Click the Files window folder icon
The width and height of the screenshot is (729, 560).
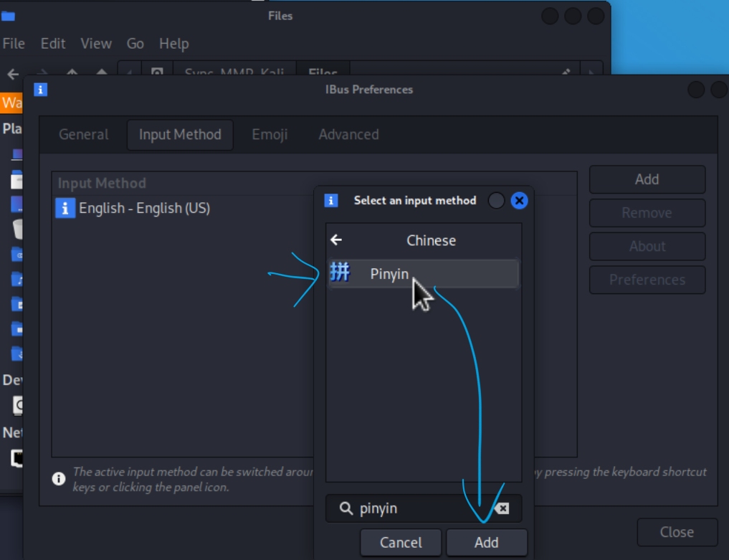click(8, 16)
